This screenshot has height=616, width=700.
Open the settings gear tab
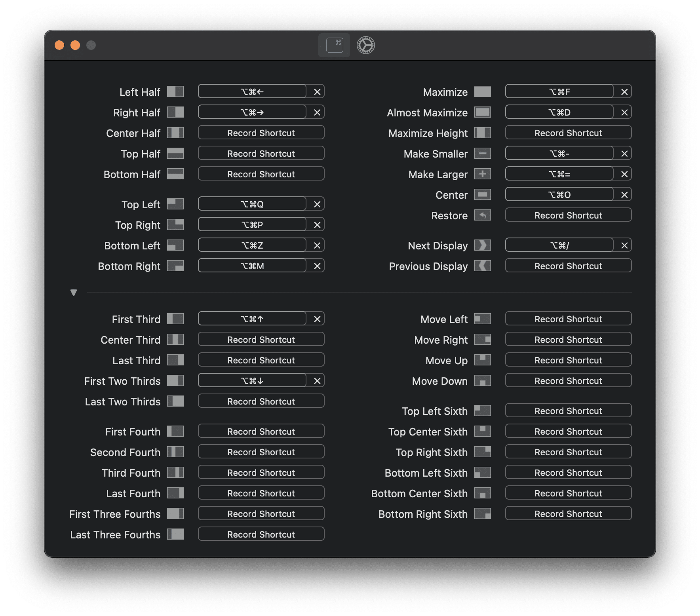click(365, 45)
